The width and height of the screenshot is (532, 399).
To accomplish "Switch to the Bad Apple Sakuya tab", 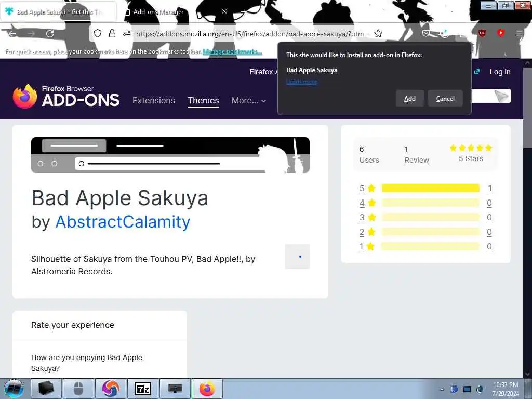I will (58, 12).
